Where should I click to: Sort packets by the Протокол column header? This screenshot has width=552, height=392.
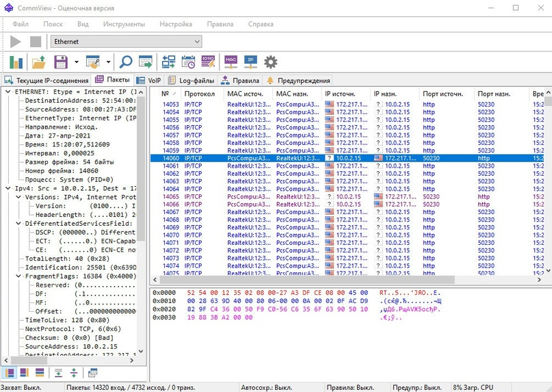coord(199,94)
